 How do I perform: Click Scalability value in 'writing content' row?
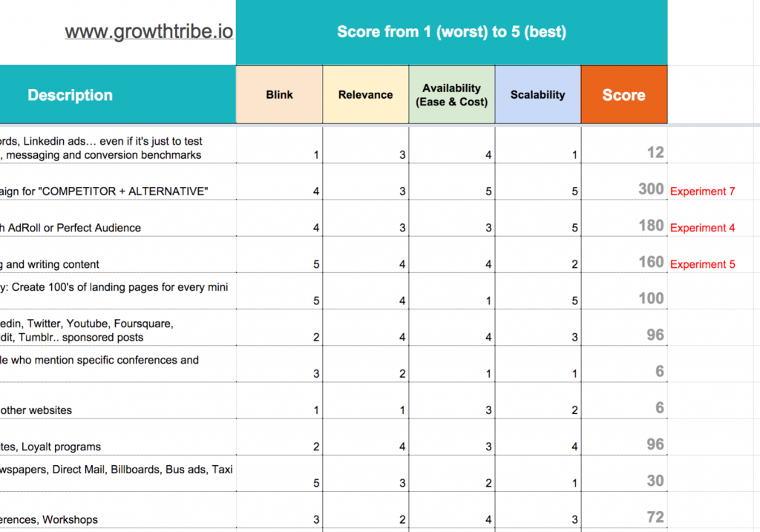[x=538, y=254]
